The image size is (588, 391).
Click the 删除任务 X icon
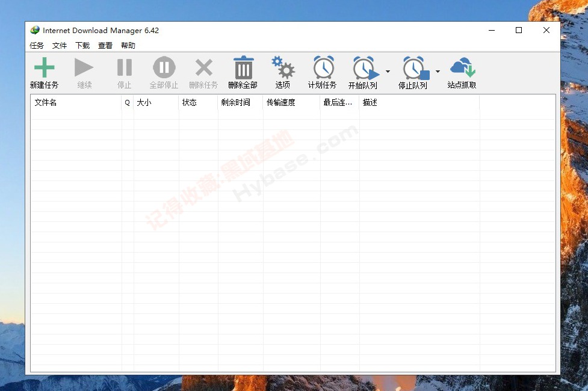click(204, 67)
